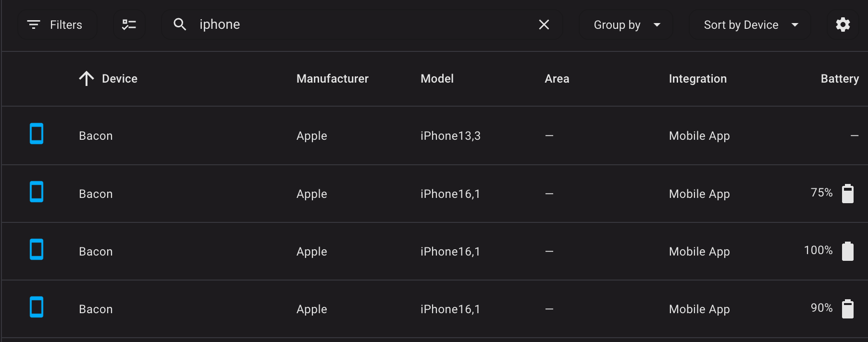Click the phone icon on the last row
The image size is (868, 342).
pyautogui.click(x=37, y=307)
